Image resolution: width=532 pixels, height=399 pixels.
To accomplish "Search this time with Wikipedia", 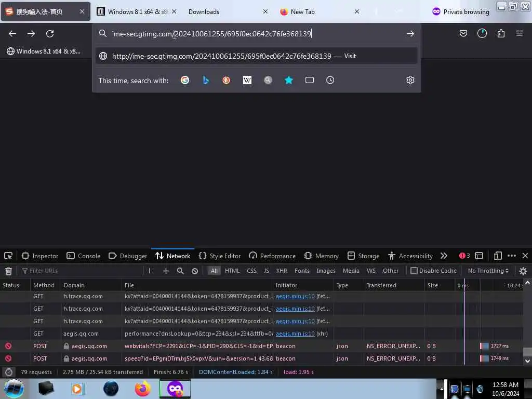I will pyautogui.click(x=247, y=80).
